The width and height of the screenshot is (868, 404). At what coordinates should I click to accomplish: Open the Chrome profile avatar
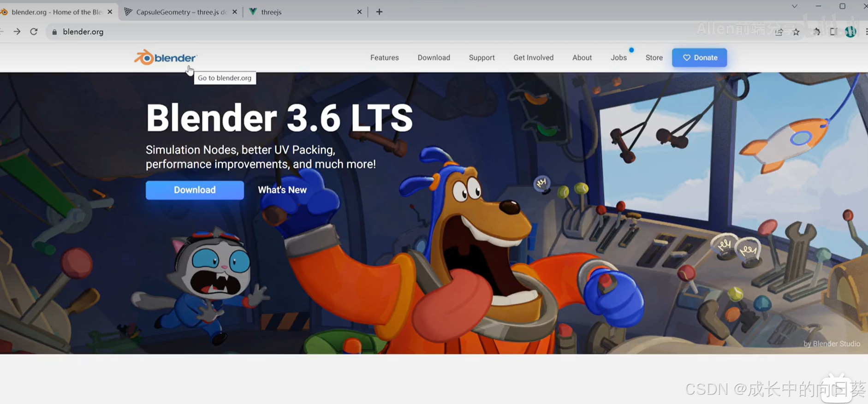(x=850, y=31)
